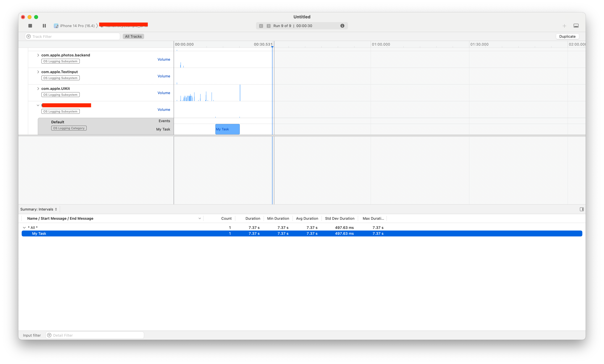
Task: Pause the current trace recording
Action: [44, 26]
